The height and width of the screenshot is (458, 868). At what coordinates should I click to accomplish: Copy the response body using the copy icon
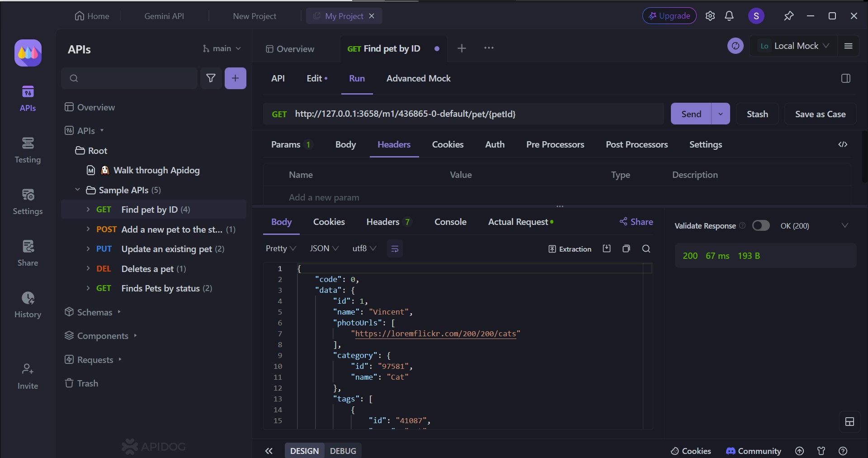tap(626, 248)
